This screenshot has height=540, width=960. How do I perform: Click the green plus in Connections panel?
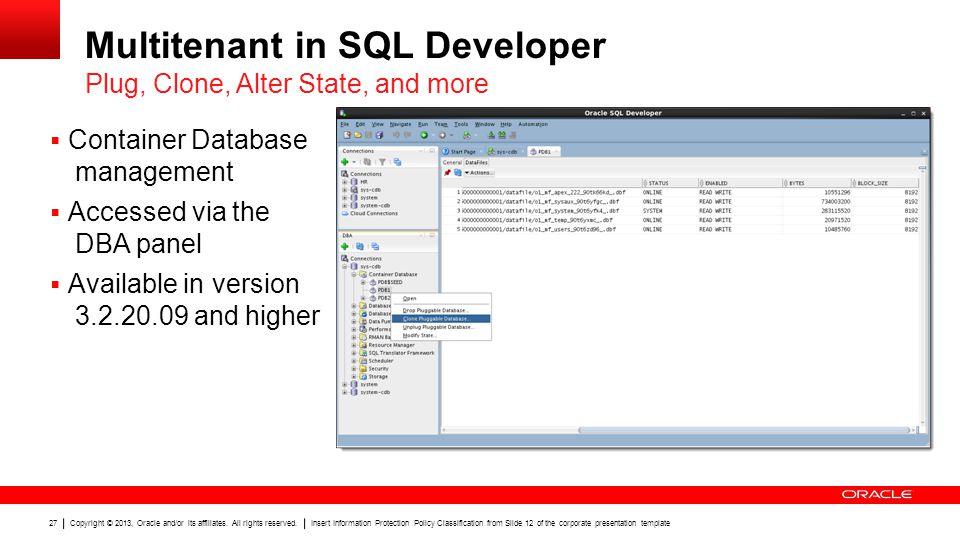click(x=345, y=162)
